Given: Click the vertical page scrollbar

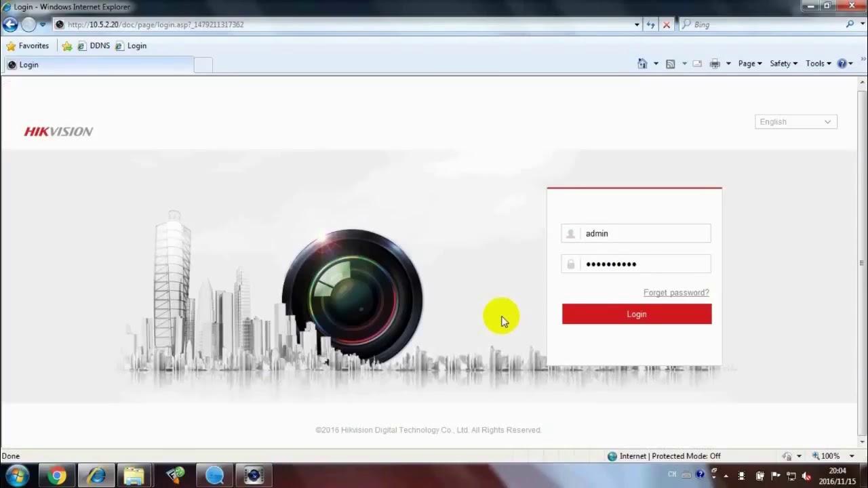Looking at the screenshot, I should point(862,262).
